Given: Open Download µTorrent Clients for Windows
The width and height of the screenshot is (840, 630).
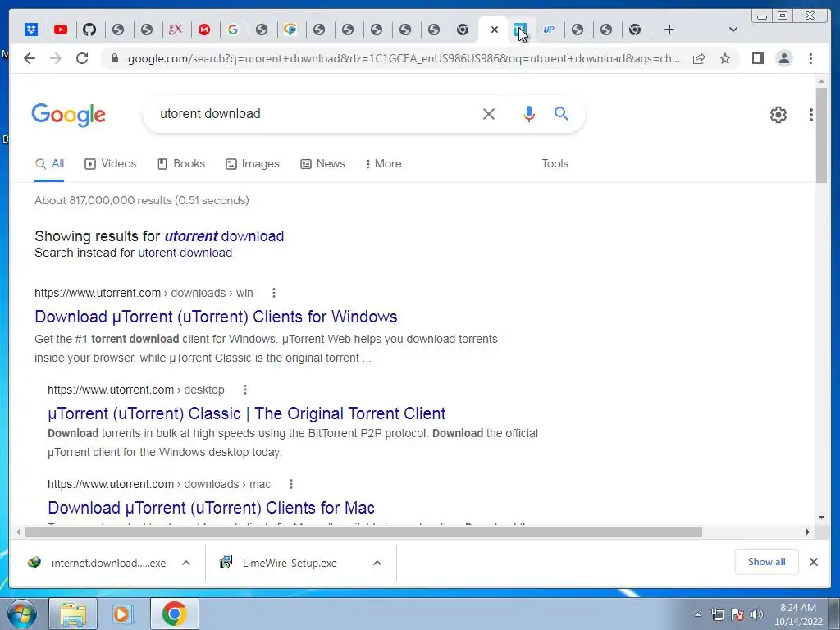Looking at the screenshot, I should click(x=216, y=317).
